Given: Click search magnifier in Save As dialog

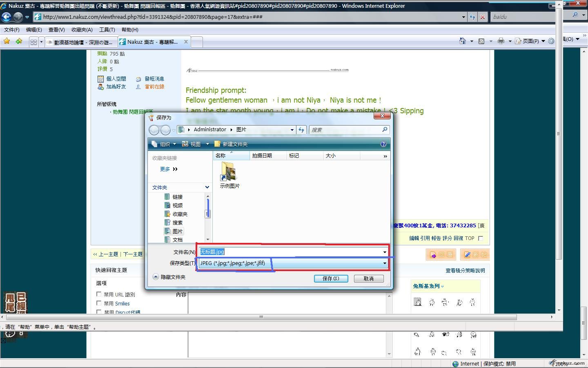Looking at the screenshot, I should tap(384, 130).
